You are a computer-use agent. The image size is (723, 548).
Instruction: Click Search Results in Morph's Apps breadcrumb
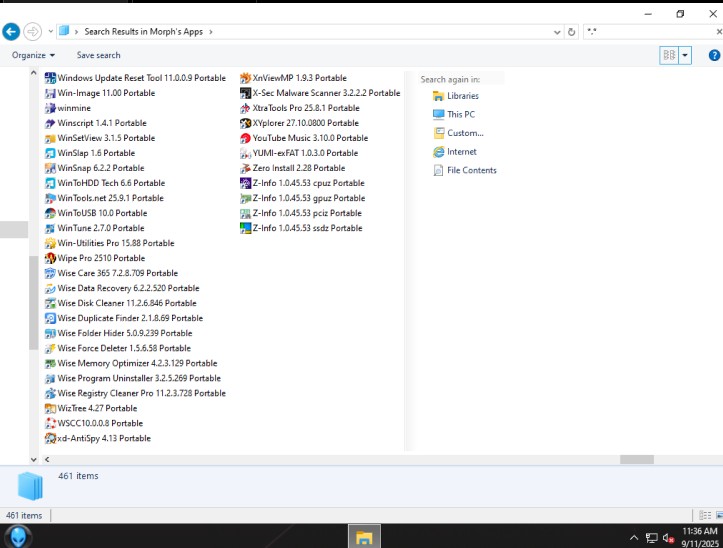click(143, 32)
